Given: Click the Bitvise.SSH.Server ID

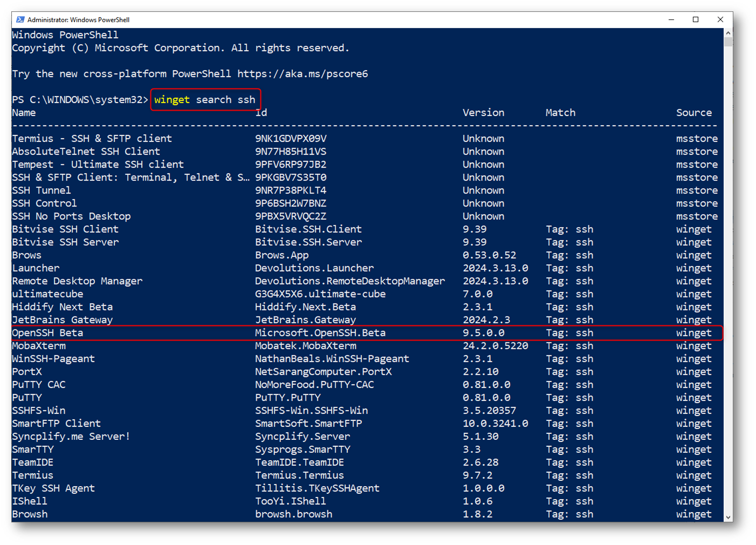Looking at the screenshot, I should pos(308,242).
